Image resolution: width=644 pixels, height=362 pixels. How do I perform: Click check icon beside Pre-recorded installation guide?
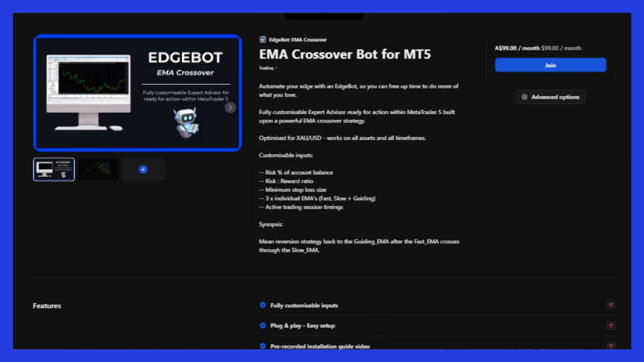click(x=263, y=346)
